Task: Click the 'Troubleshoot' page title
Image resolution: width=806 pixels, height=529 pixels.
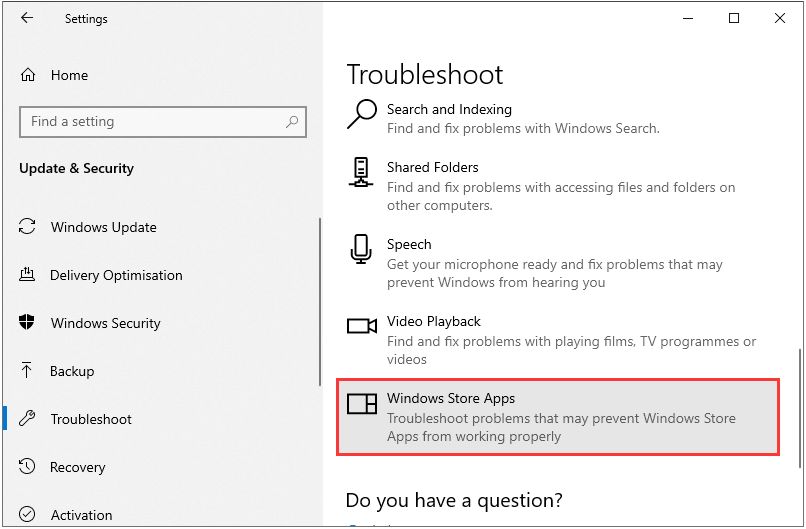Action: (425, 75)
